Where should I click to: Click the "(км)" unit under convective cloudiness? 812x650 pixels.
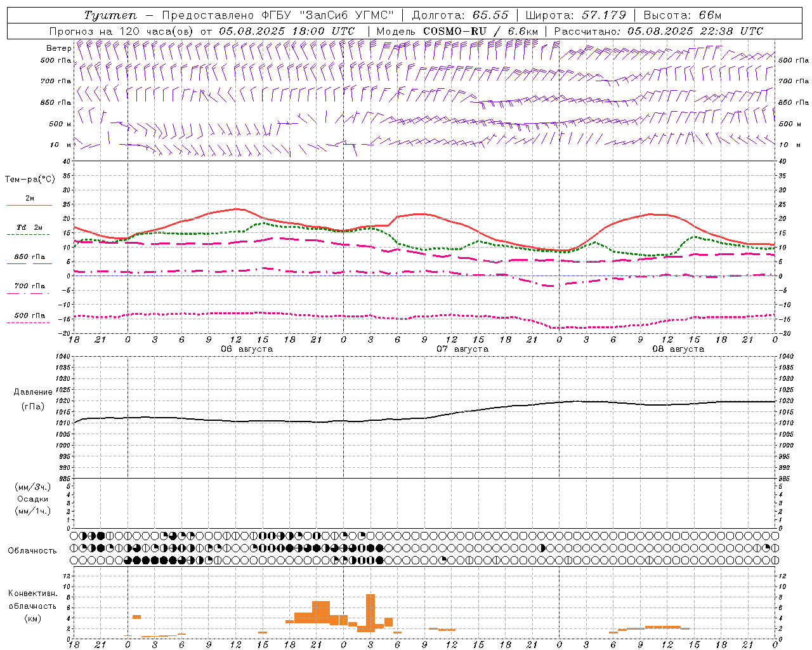[32, 618]
